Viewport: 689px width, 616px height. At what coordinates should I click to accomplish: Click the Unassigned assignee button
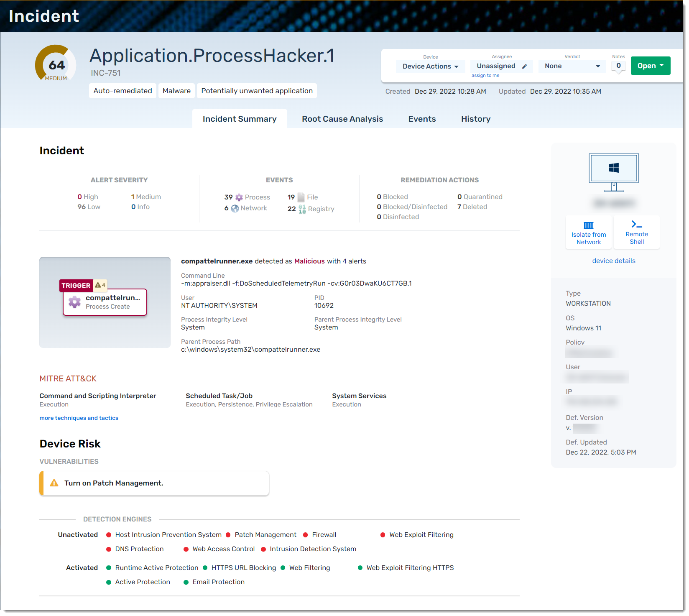pyautogui.click(x=502, y=66)
